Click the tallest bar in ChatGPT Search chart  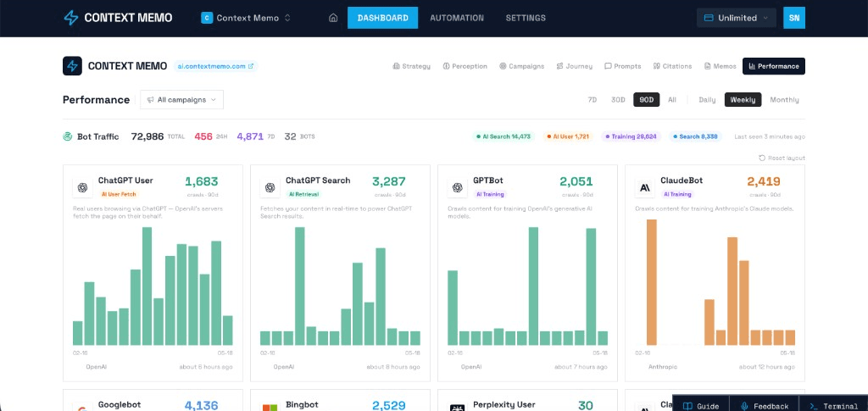click(x=299, y=286)
